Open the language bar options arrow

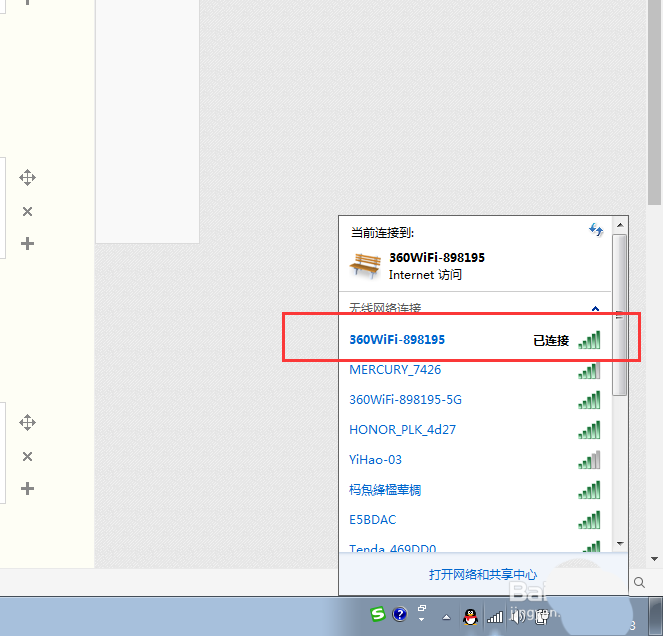click(422, 620)
